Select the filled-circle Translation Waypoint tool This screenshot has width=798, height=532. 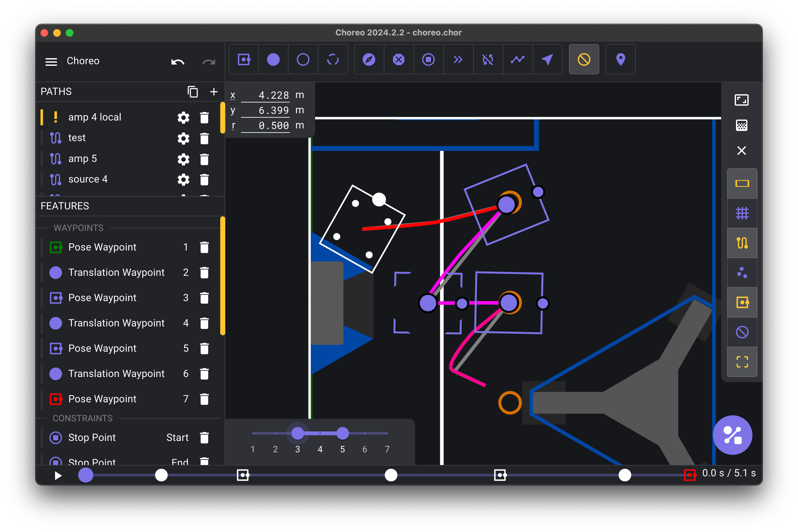273,60
